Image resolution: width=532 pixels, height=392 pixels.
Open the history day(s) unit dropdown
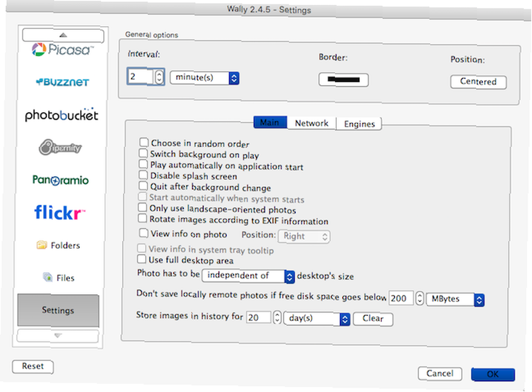(x=317, y=319)
